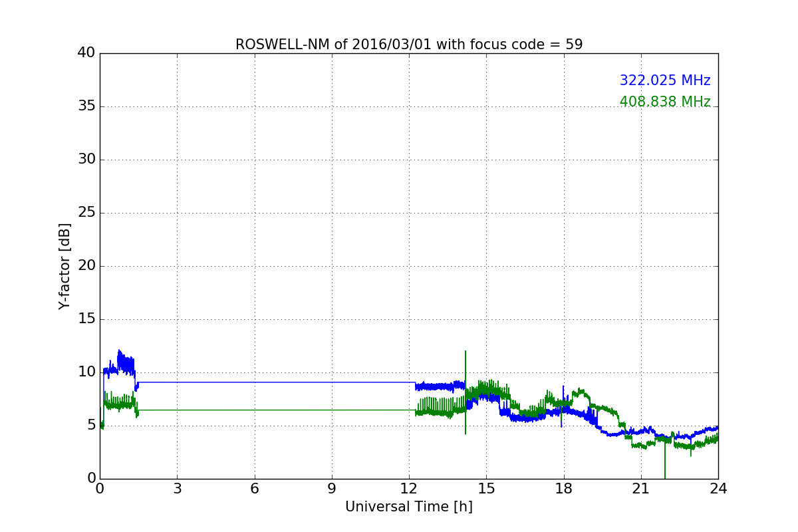This screenshot has width=798, height=532.
Task: Click the flat blue line at 9 dB
Action: pos(276,382)
